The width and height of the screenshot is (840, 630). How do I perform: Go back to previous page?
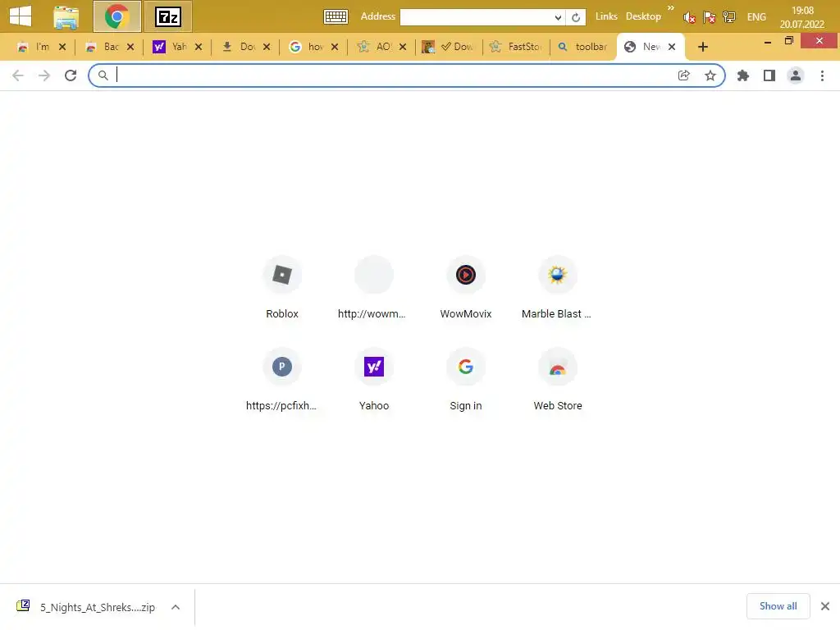pos(18,75)
